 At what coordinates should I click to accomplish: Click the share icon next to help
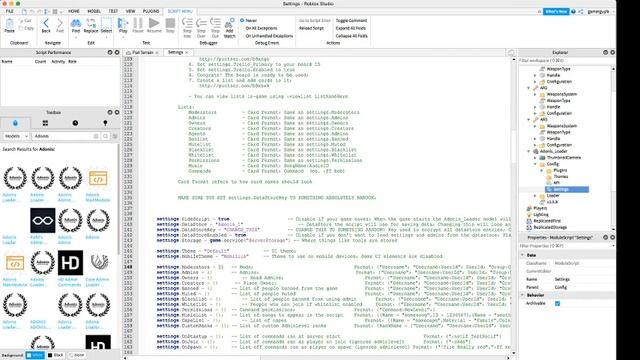point(580,12)
